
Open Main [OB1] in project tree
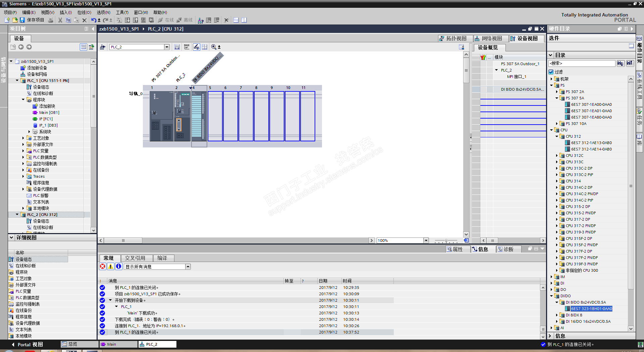click(49, 113)
